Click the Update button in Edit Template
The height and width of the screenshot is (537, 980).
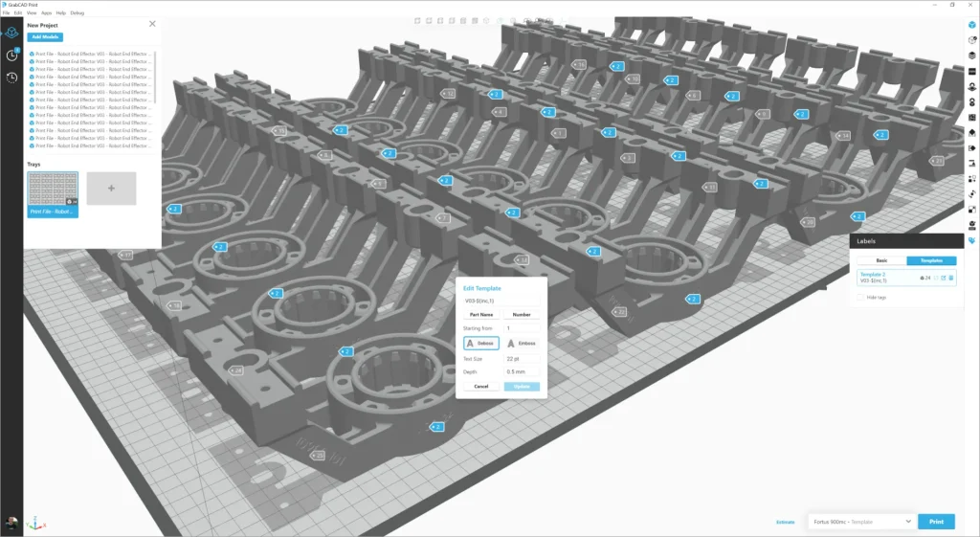(522, 387)
